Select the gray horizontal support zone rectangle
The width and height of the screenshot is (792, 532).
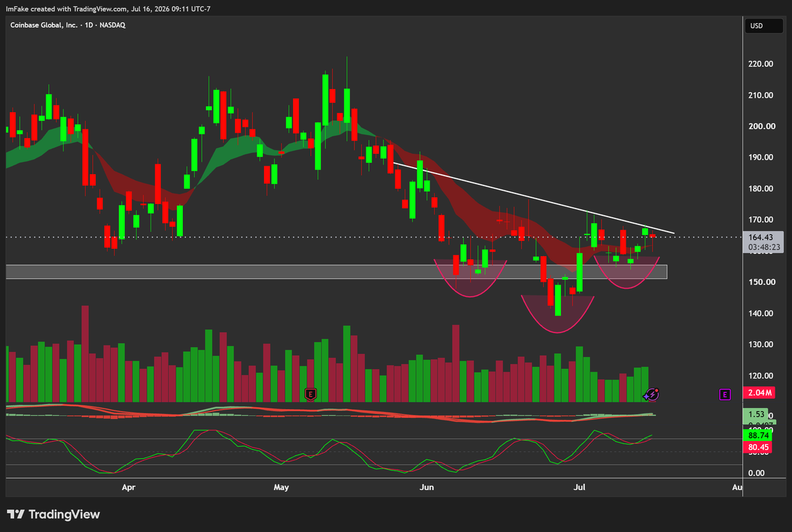[337, 271]
